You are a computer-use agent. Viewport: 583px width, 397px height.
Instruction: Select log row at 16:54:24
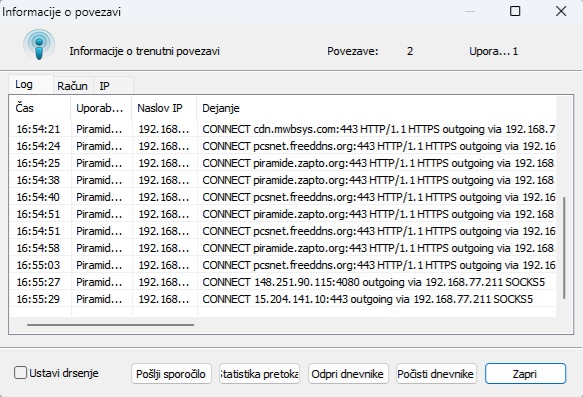[283, 146]
